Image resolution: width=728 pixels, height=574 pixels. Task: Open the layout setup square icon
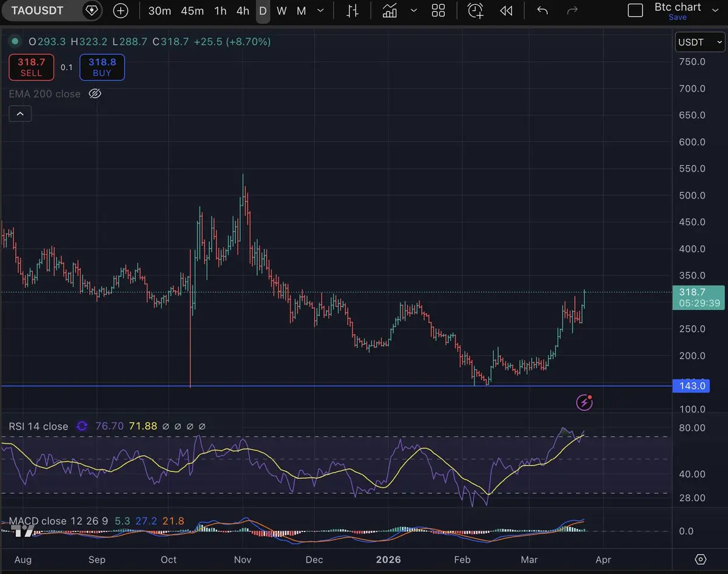635,11
